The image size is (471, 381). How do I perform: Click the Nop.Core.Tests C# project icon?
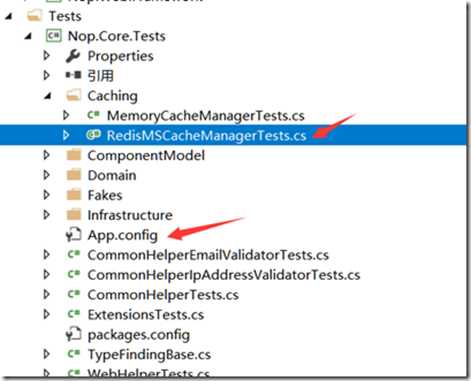[x=54, y=36]
